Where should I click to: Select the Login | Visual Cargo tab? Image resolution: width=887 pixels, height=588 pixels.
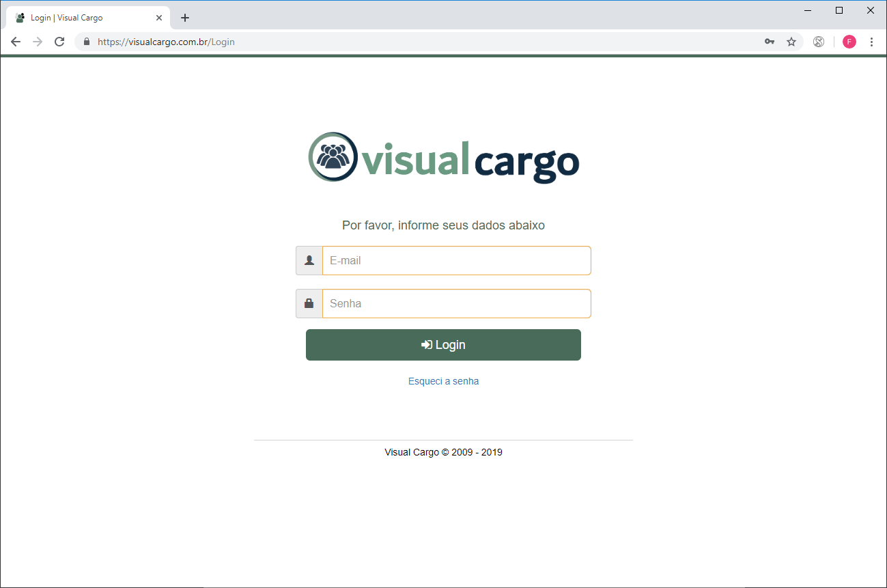point(88,18)
